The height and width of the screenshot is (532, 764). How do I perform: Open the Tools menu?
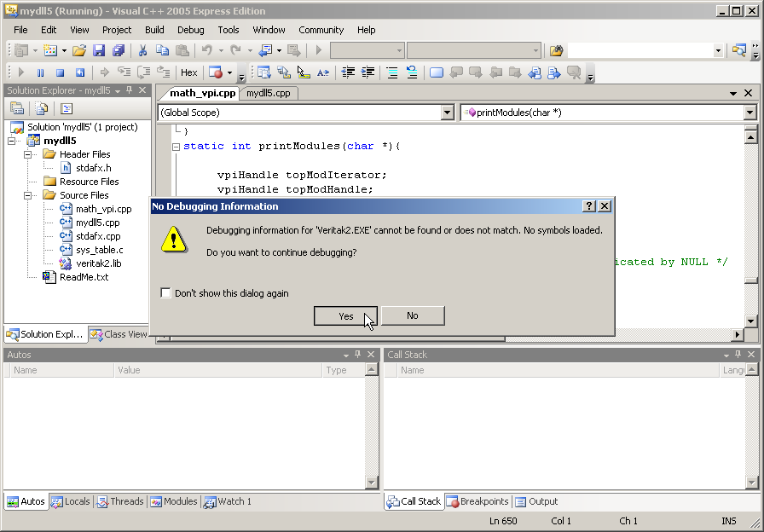click(228, 30)
